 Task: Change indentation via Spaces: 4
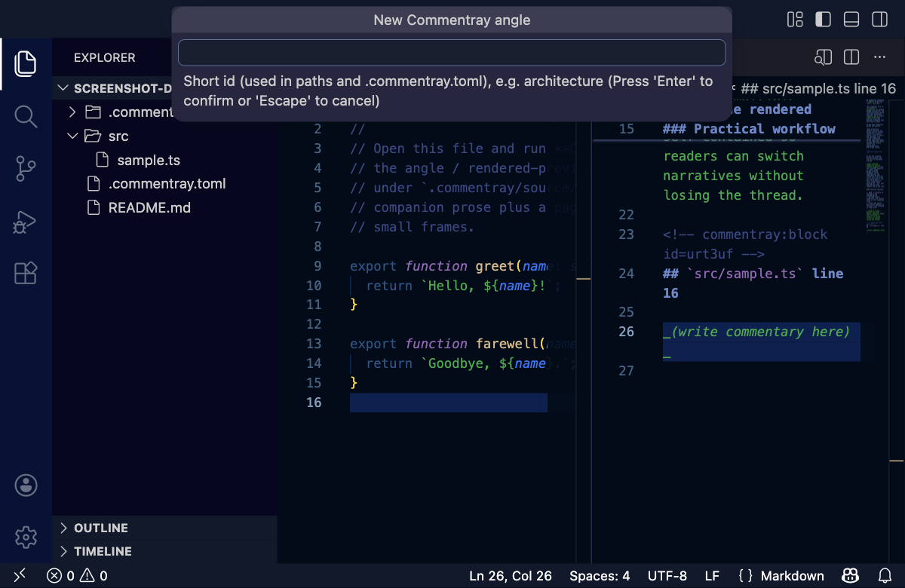[x=600, y=576]
